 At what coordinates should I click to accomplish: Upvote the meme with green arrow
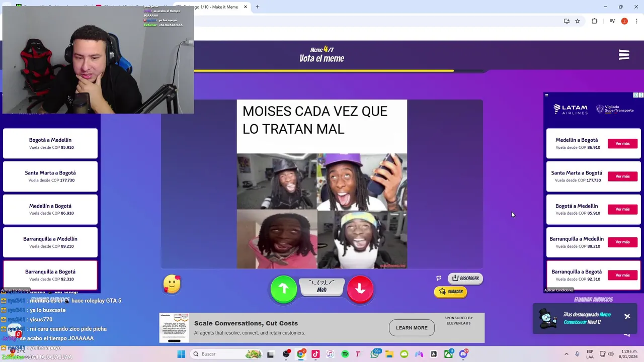tap(284, 289)
